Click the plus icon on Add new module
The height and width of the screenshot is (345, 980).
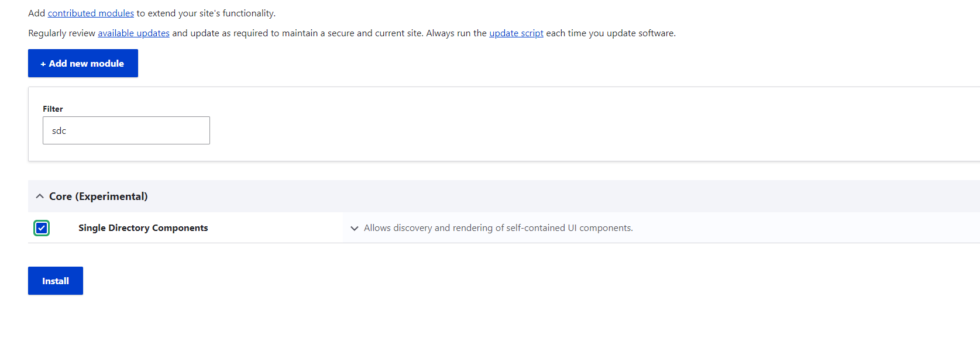(43, 64)
